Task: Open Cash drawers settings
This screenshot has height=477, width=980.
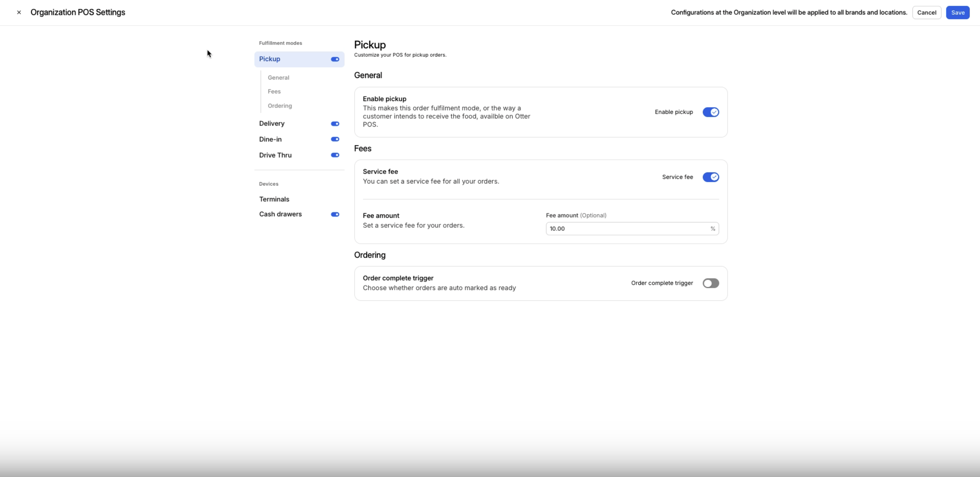Action: (281, 214)
